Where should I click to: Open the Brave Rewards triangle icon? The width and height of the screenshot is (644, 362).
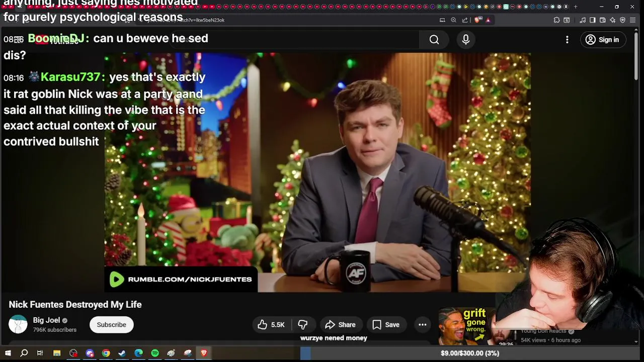point(488,20)
